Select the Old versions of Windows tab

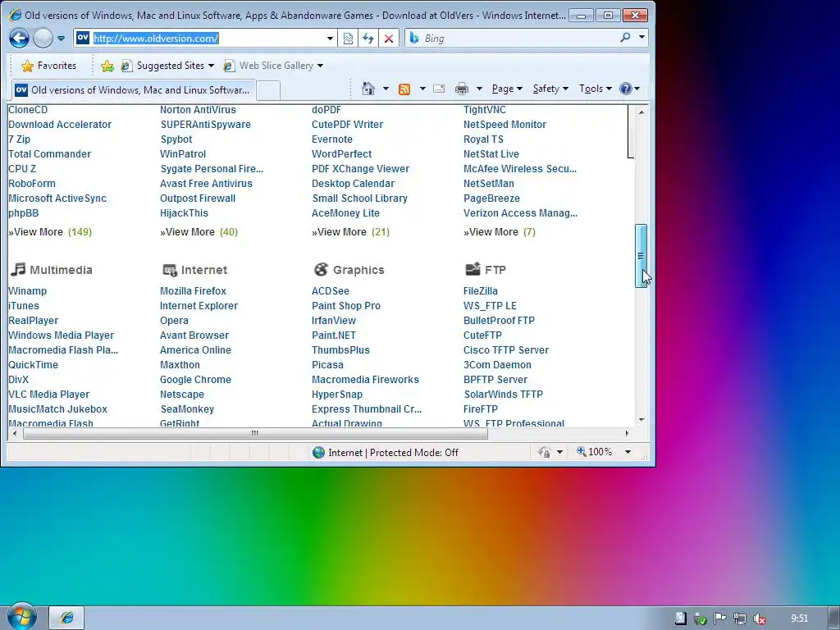[x=133, y=90]
